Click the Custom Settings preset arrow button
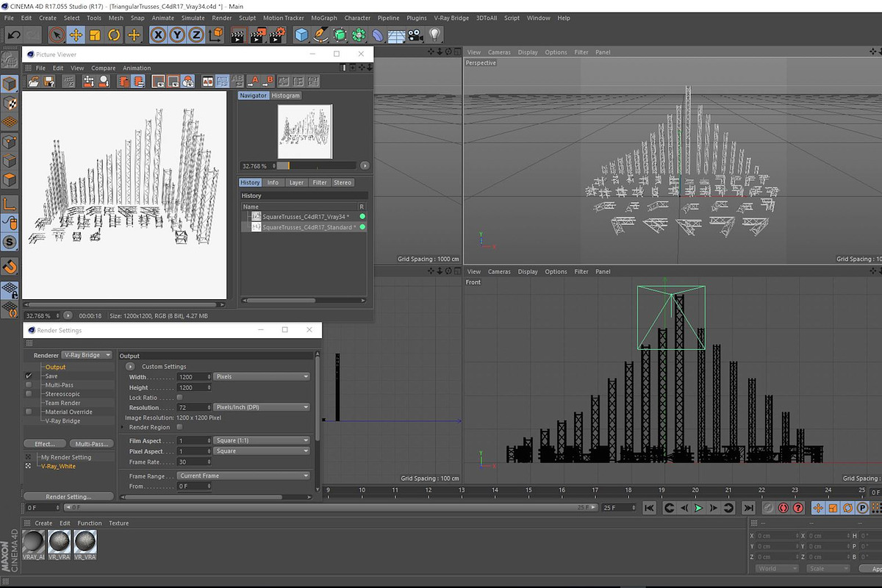882x588 pixels. pos(130,366)
